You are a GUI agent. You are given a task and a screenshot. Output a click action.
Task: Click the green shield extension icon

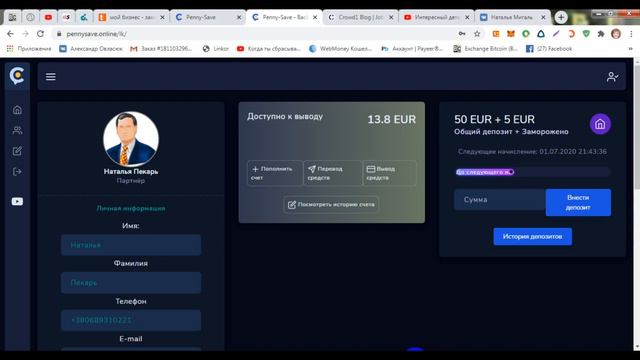[x=586, y=34]
